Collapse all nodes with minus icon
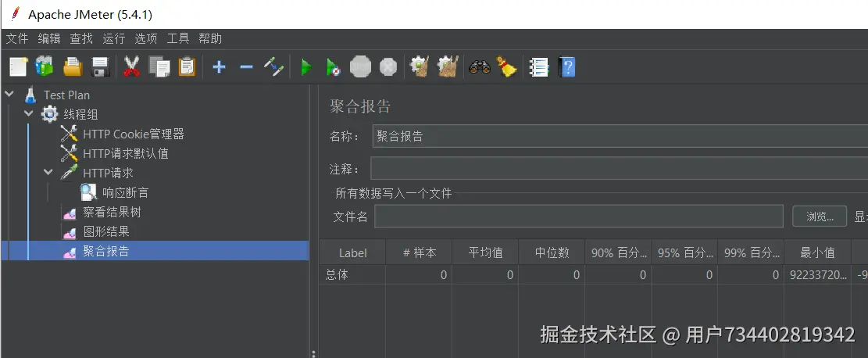The image size is (868, 358). (246, 67)
